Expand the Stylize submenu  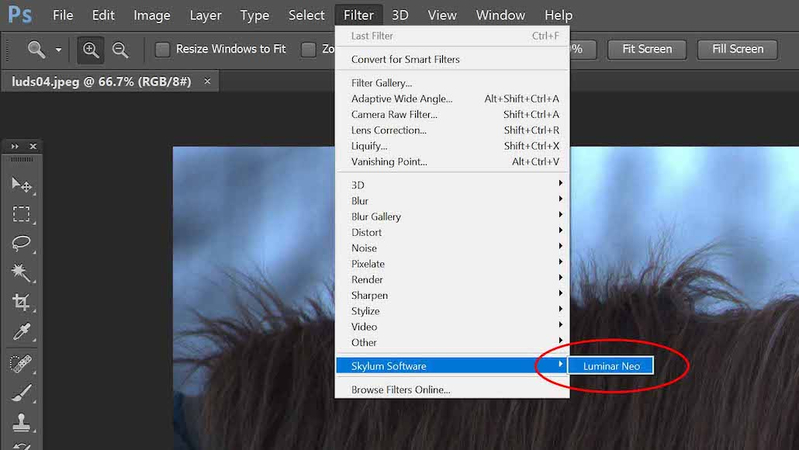452,311
